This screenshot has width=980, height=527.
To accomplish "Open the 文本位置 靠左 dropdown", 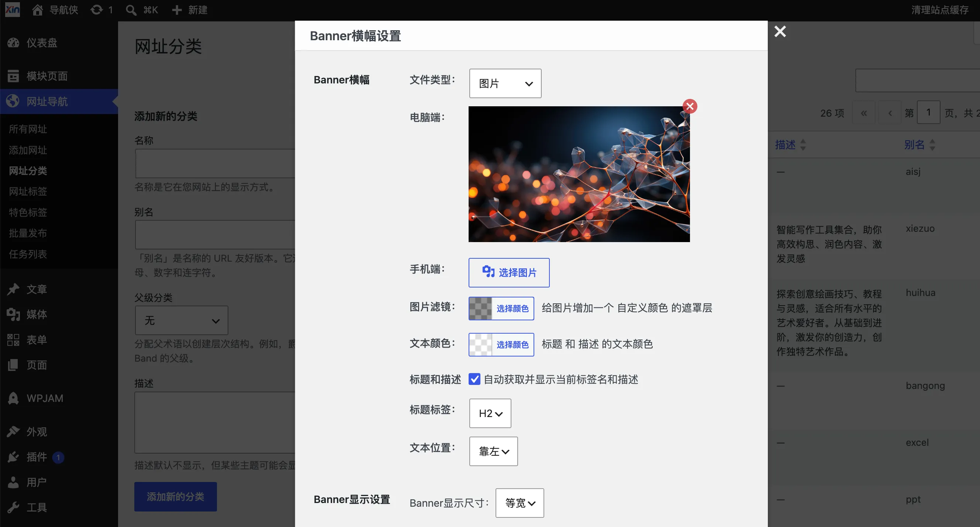I will coord(493,451).
